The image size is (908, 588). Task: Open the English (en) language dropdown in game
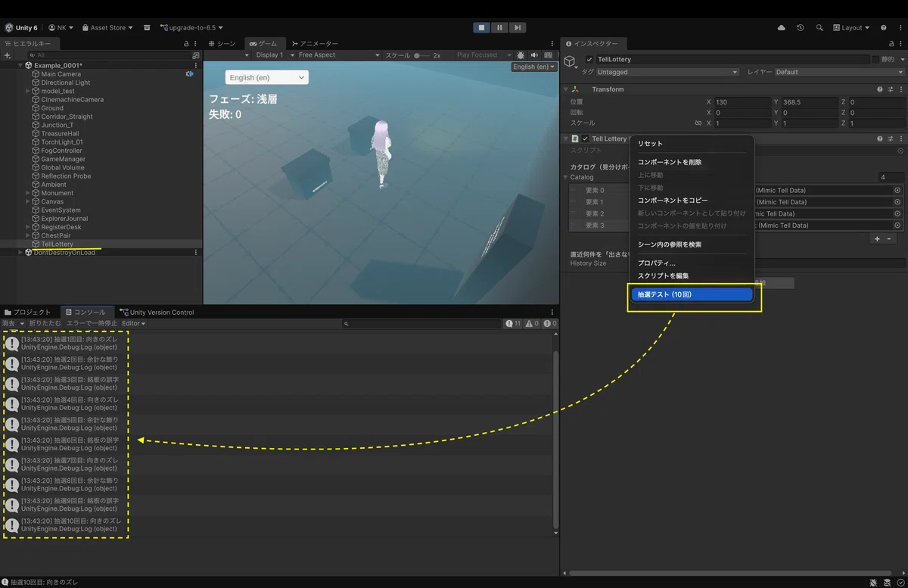[267, 77]
